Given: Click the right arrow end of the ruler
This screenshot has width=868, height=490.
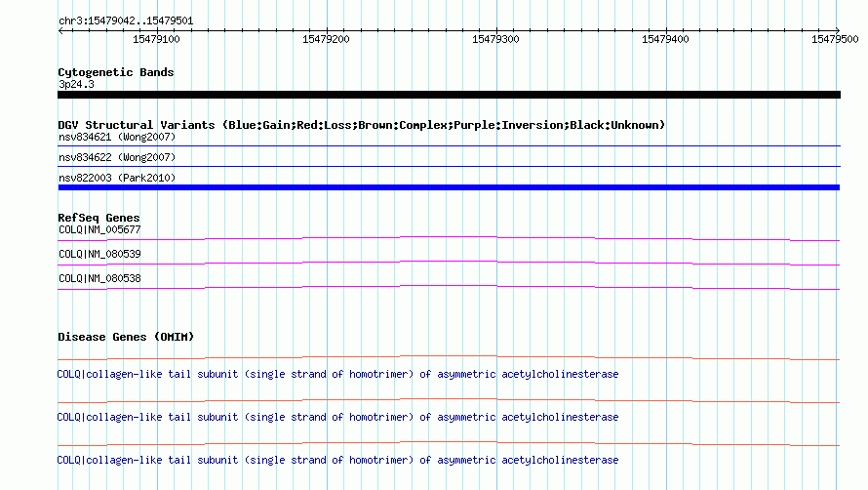Looking at the screenshot, I should tap(838, 30).
